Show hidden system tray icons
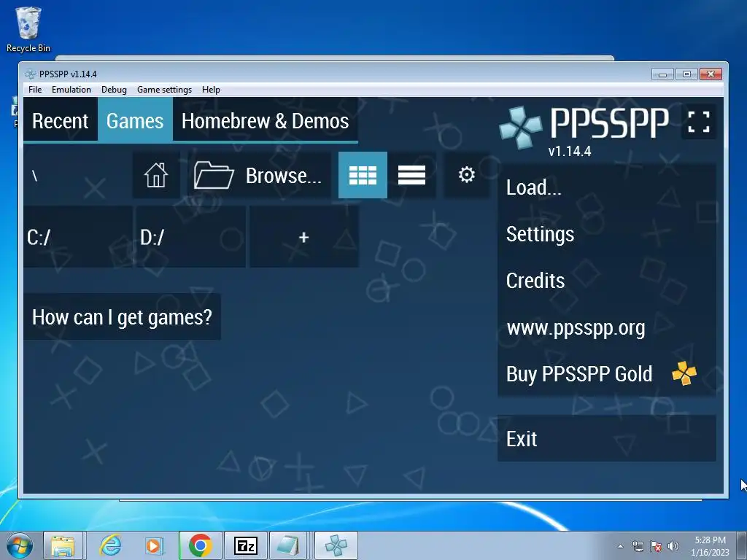This screenshot has height=560, width=747. (x=620, y=546)
